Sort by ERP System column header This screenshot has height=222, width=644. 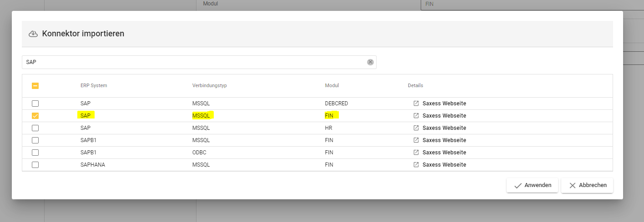pos(94,86)
